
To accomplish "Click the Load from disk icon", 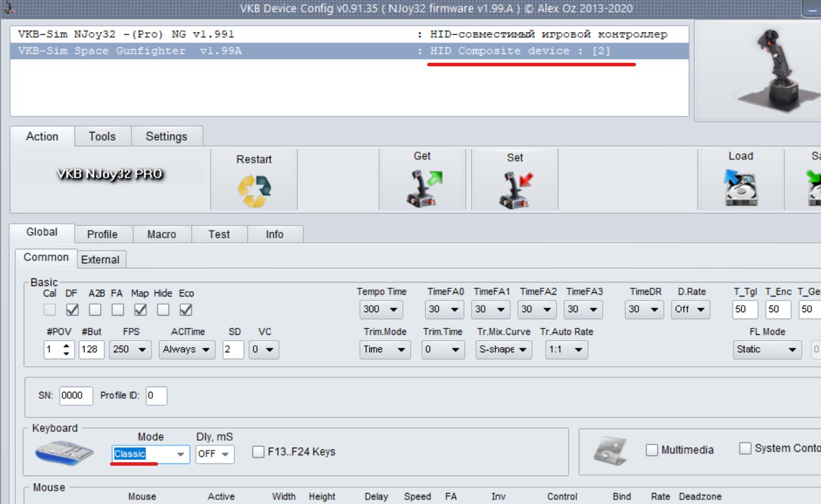I will coord(741,187).
